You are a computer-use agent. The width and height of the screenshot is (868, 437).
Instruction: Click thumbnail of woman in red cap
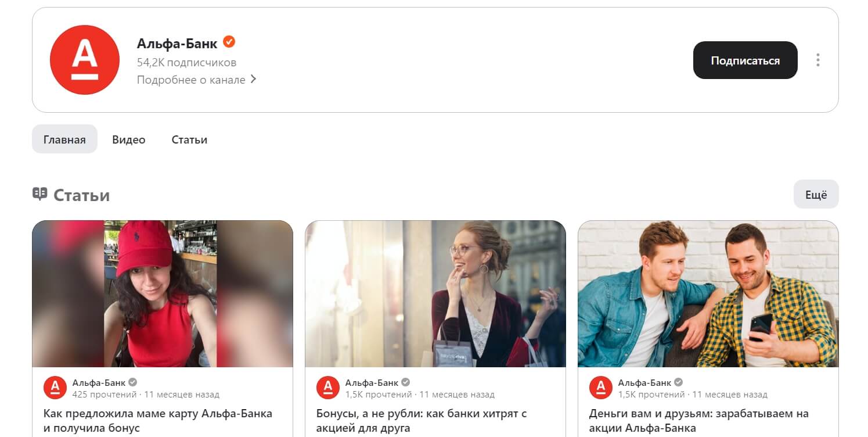(x=163, y=293)
